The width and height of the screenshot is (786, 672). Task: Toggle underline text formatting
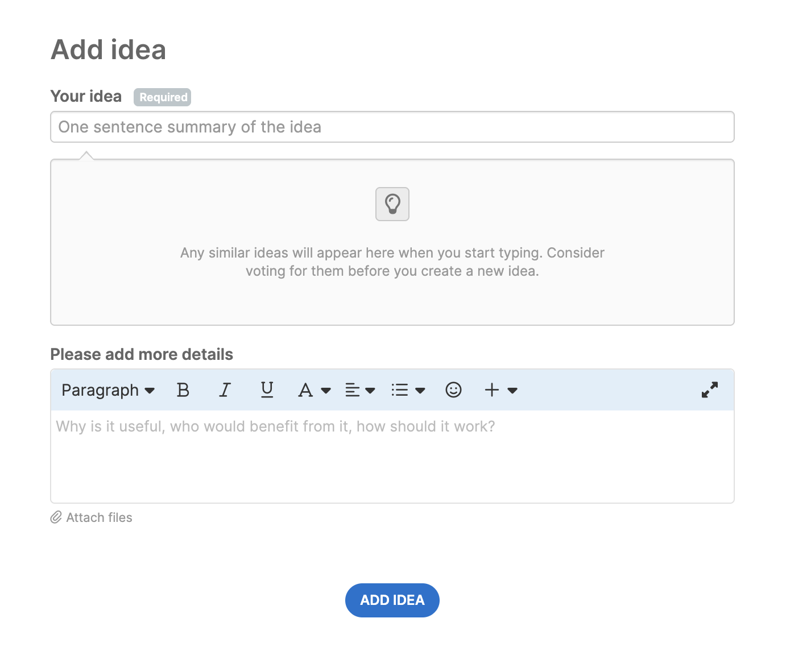coord(267,390)
